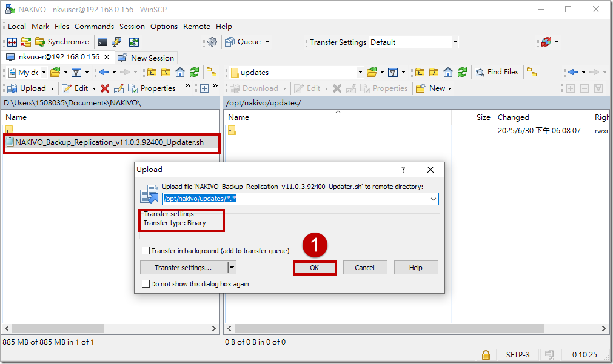Click the Queue toolbar button

[243, 42]
